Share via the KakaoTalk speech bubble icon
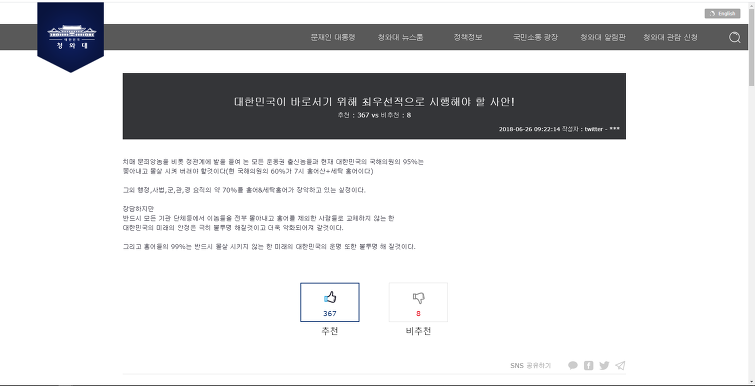Screen dimensions: 755x386 573,365
